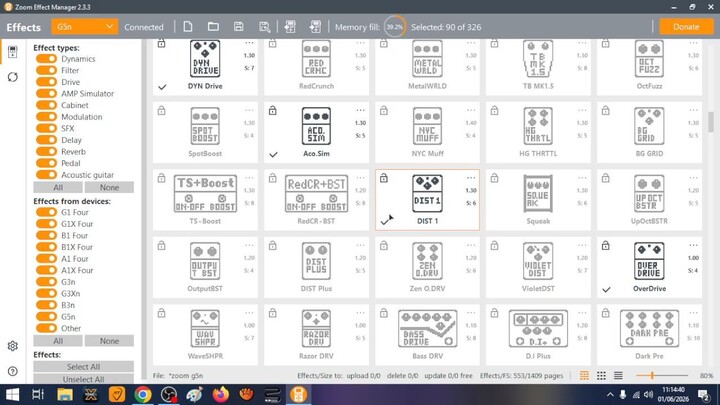Select the DYN Drive pedal image
Image resolution: width=720 pixels, height=405 pixels.
click(x=205, y=58)
